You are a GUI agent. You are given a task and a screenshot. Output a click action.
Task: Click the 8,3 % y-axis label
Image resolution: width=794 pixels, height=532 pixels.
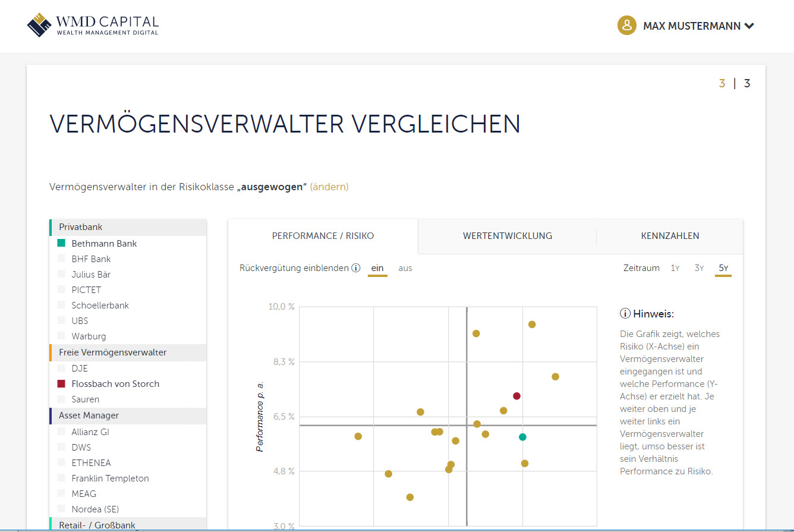[x=283, y=361]
